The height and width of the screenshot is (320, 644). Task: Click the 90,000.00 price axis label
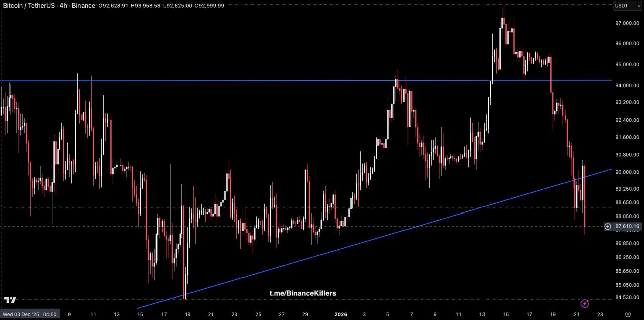tap(626, 172)
